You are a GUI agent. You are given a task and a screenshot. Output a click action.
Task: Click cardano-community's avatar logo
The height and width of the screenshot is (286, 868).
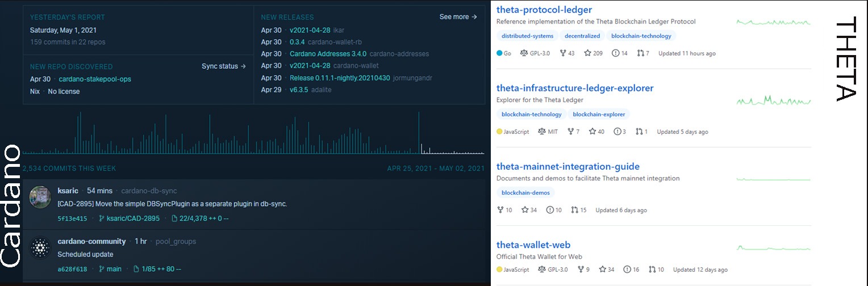pos(40,248)
